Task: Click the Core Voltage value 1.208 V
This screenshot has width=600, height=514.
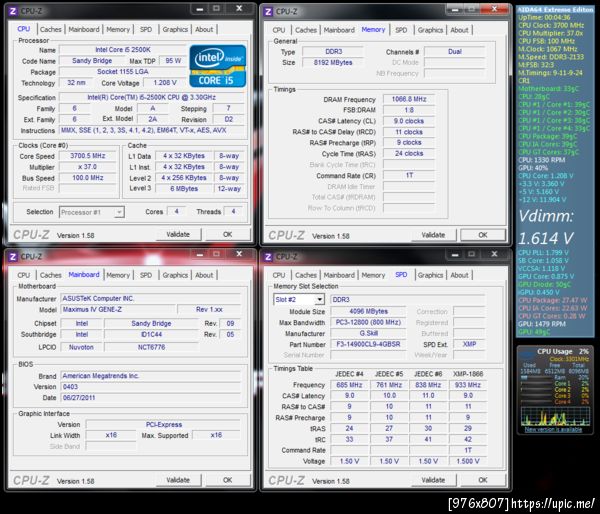Action: (x=165, y=83)
